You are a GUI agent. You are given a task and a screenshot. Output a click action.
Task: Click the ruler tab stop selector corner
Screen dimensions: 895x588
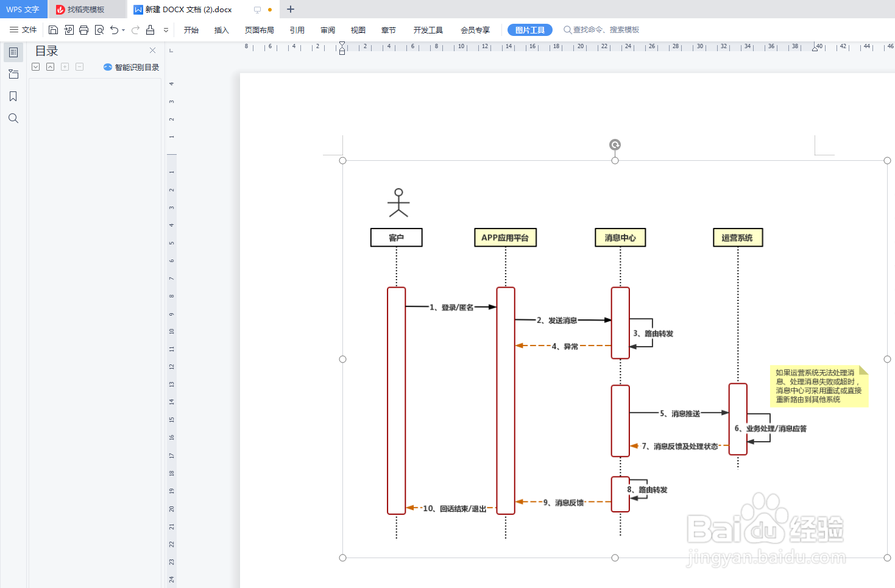(171, 50)
